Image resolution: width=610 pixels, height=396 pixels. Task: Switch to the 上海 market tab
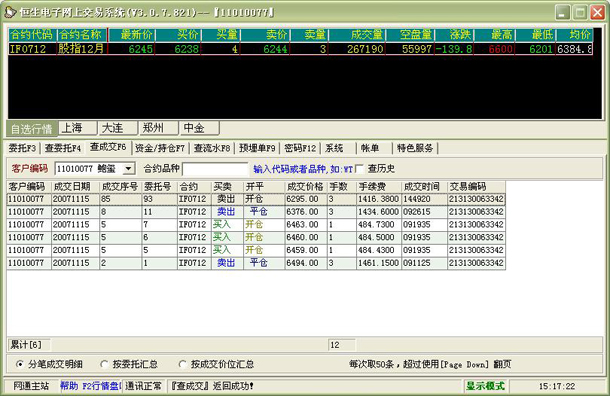(77, 128)
